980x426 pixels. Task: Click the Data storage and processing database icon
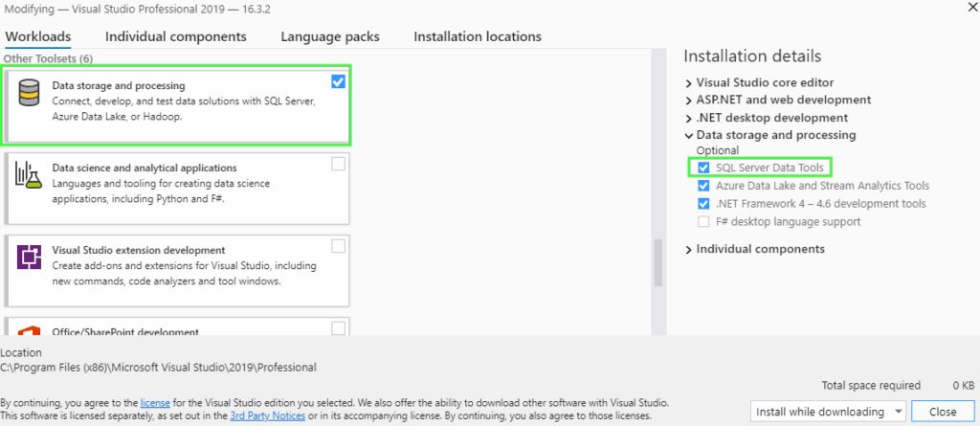point(29,93)
